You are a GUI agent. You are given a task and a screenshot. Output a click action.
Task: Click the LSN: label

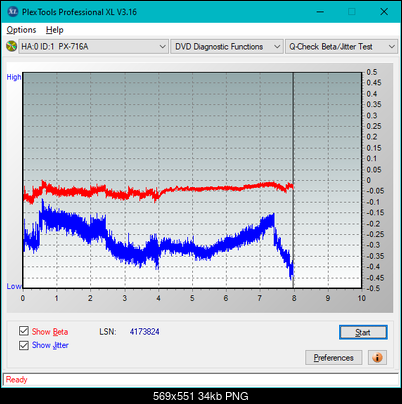coord(108,332)
